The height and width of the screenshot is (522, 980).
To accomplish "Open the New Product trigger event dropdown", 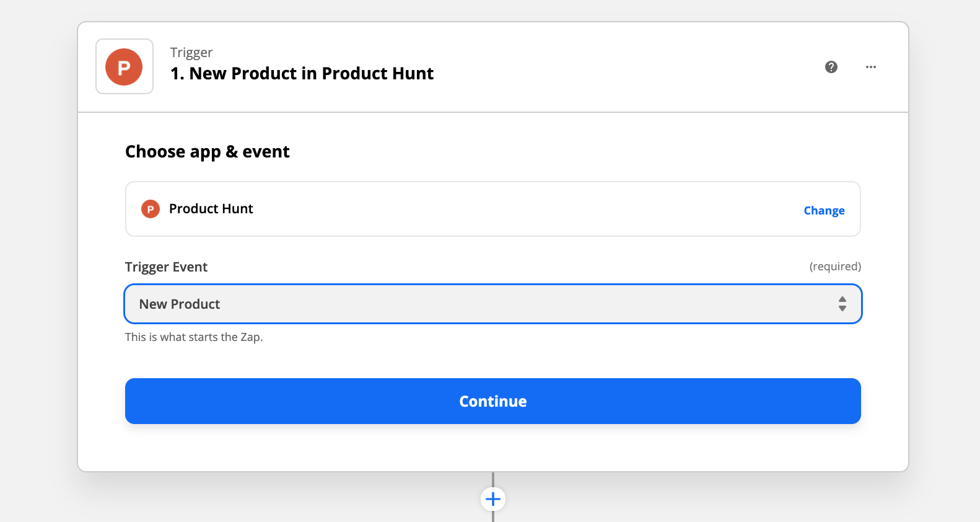I will [x=483, y=304].
